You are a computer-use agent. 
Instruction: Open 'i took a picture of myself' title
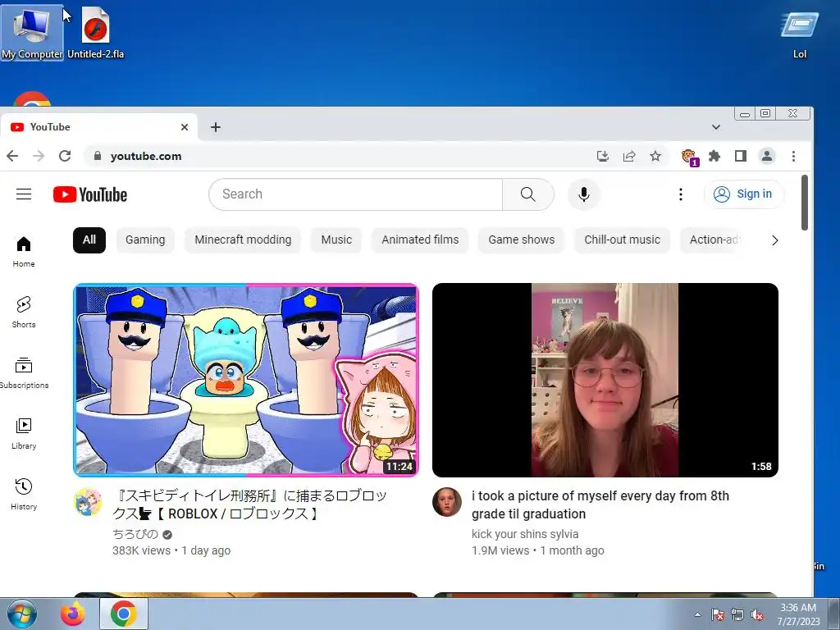pos(600,504)
